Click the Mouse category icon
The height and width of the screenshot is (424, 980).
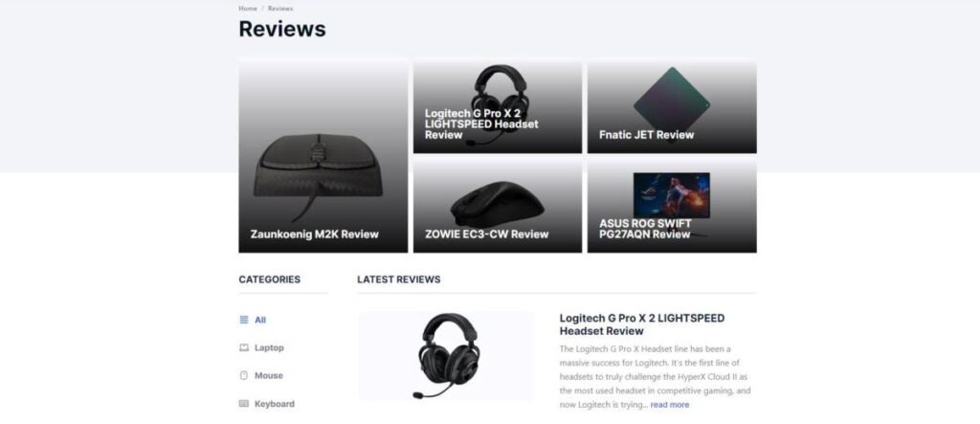point(244,376)
